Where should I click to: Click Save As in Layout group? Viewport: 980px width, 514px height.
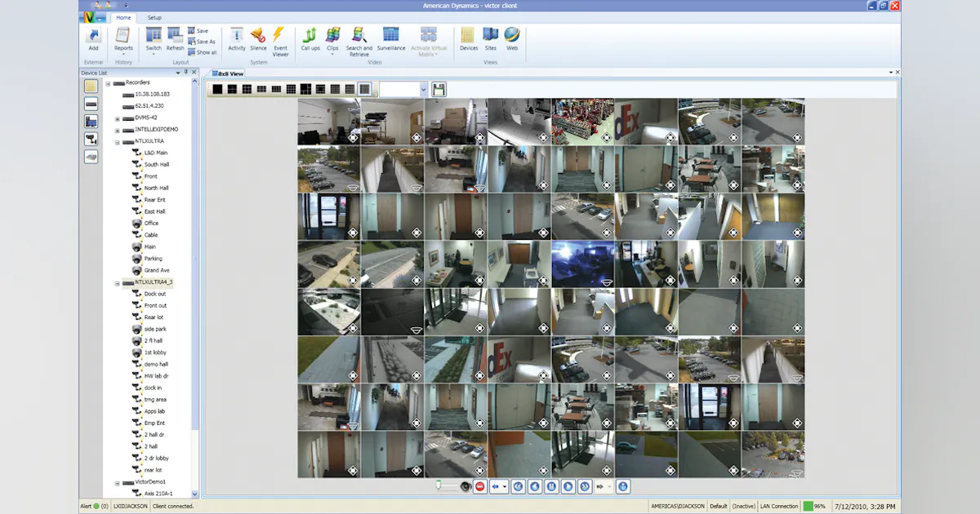(201, 42)
